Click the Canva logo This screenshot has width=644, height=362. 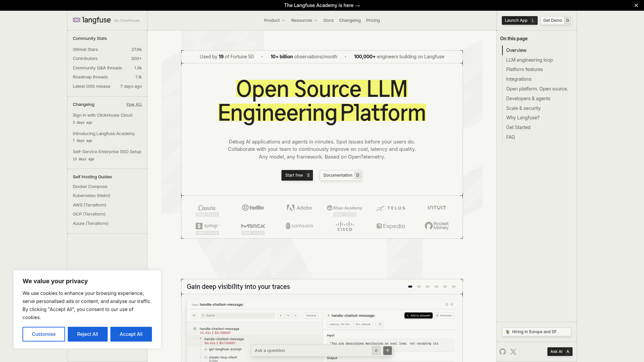pyautogui.click(x=207, y=208)
